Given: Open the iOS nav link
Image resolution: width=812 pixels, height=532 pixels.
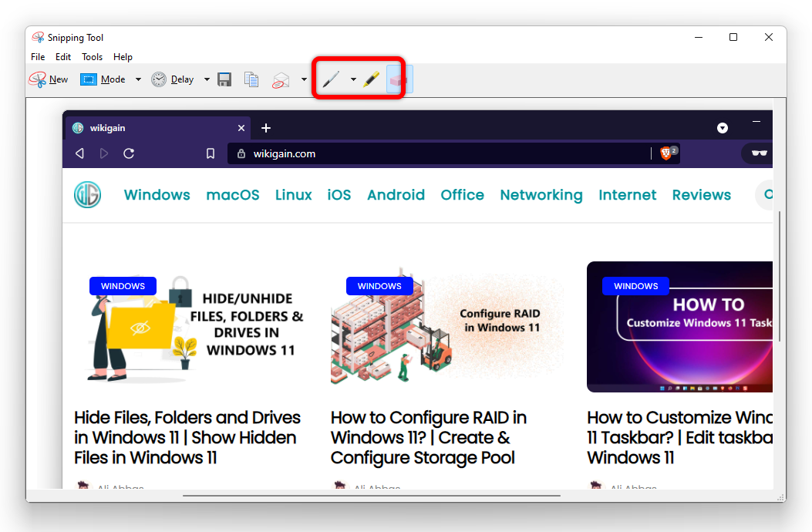Looking at the screenshot, I should click(x=339, y=195).
